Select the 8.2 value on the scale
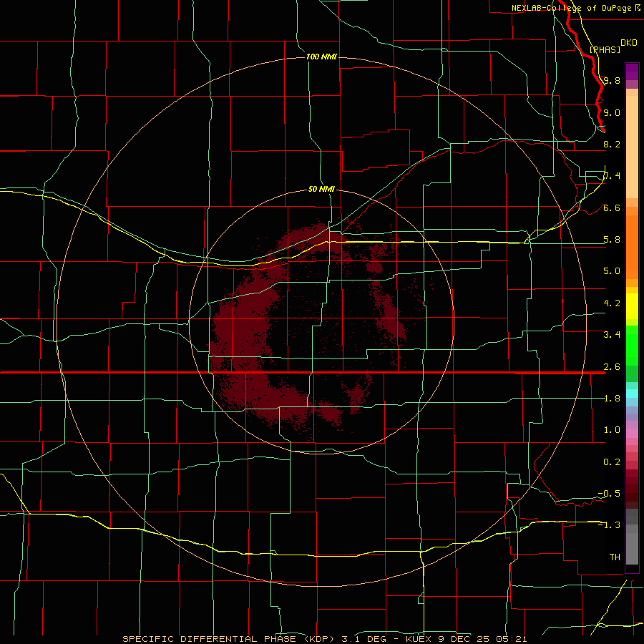644x644 pixels. click(612, 144)
